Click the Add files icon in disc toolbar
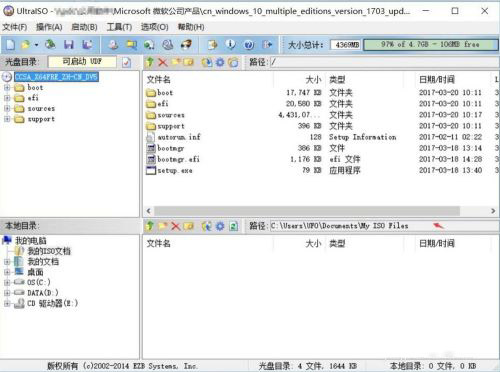Image resolution: width=500 pixels, height=372 pixels. coord(207,62)
